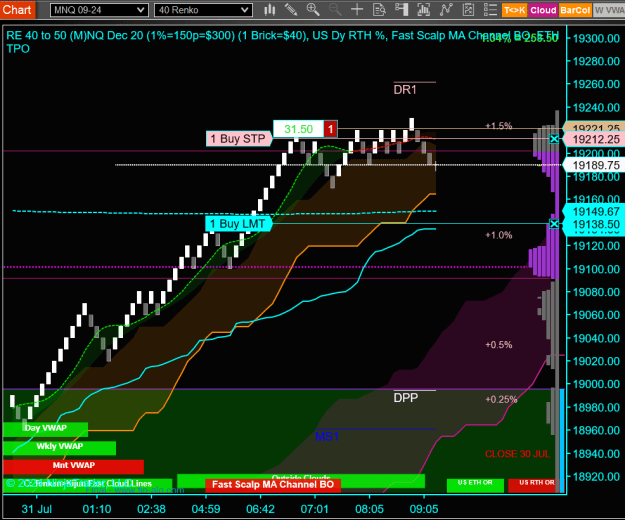Select the Chart tab
The width and height of the screenshot is (625, 520).
[18, 10]
